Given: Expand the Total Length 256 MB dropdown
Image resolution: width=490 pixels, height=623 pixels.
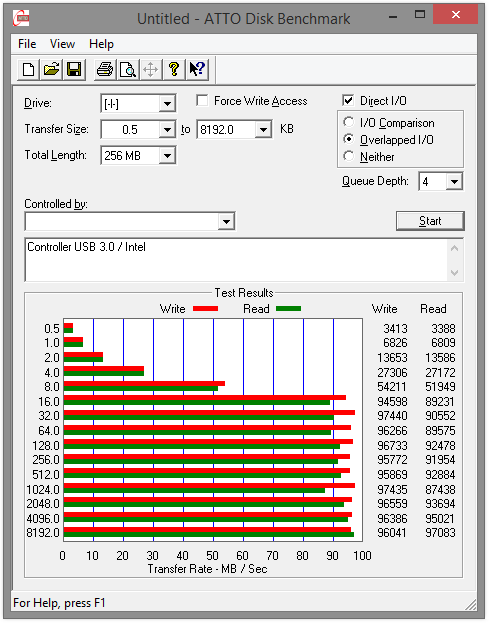Looking at the screenshot, I should point(167,156).
